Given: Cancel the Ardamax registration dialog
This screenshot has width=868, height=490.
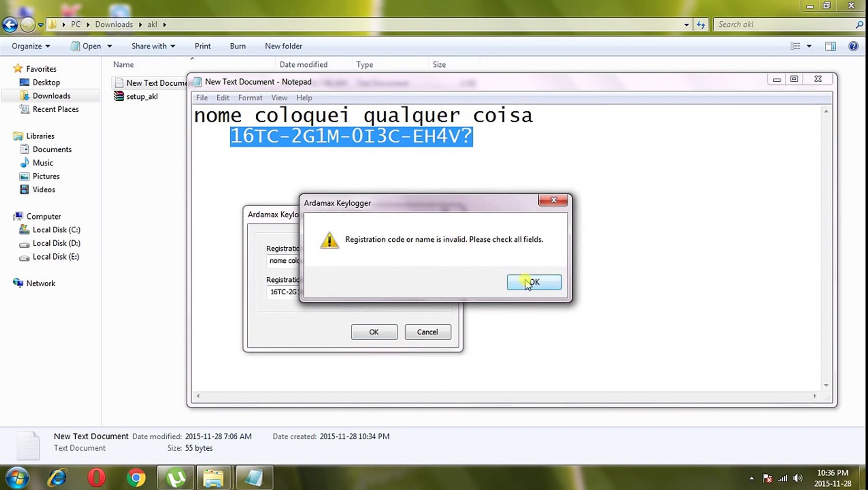Looking at the screenshot, I should 428,332.
